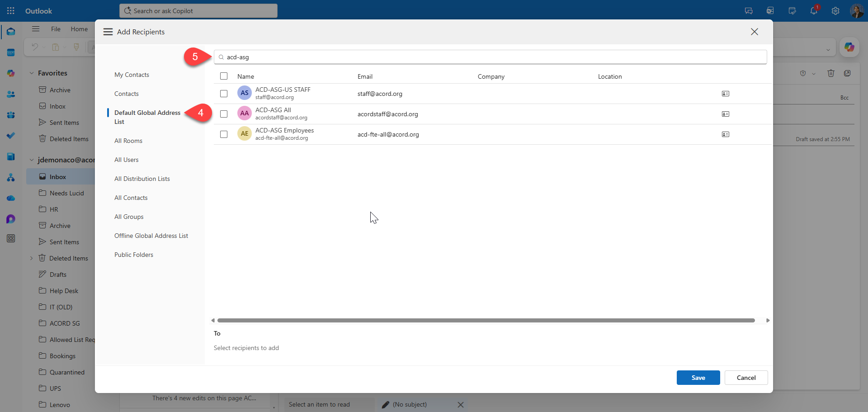Click the hamburger menu in Add Recipients

[x=108, y=32]
